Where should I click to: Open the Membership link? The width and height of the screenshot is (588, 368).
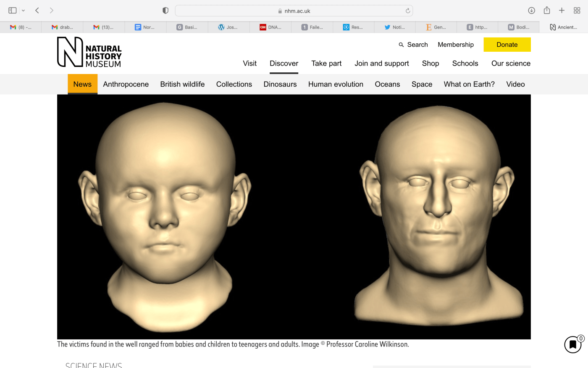pyautogui.click(x=455, y=45)
